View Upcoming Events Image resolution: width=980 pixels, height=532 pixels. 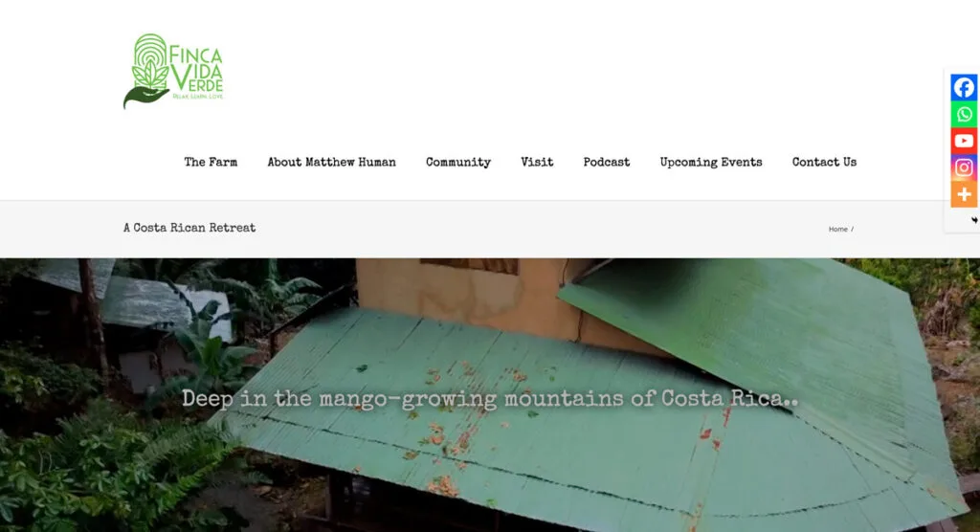point(711,163)
